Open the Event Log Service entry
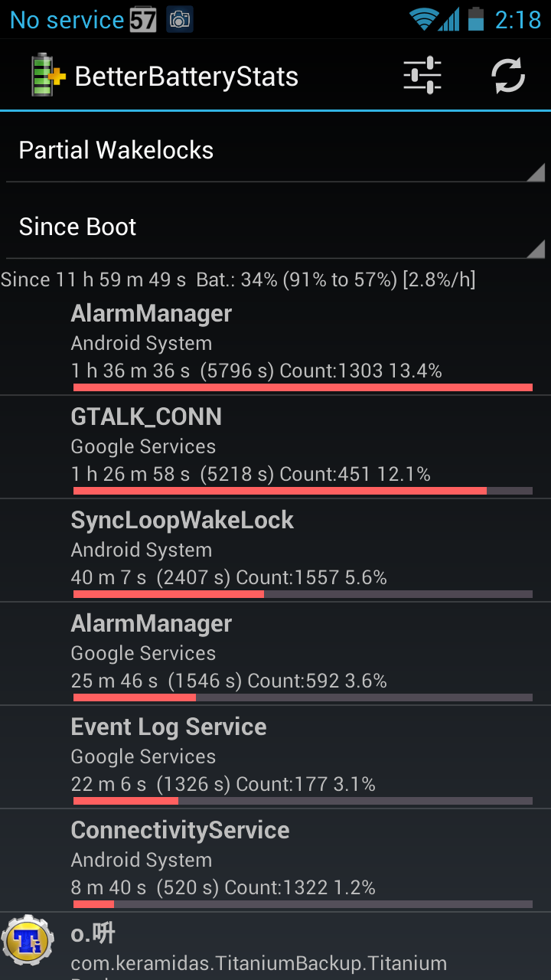Viewport: 551px width, 980px height. (x=275, y=757)
